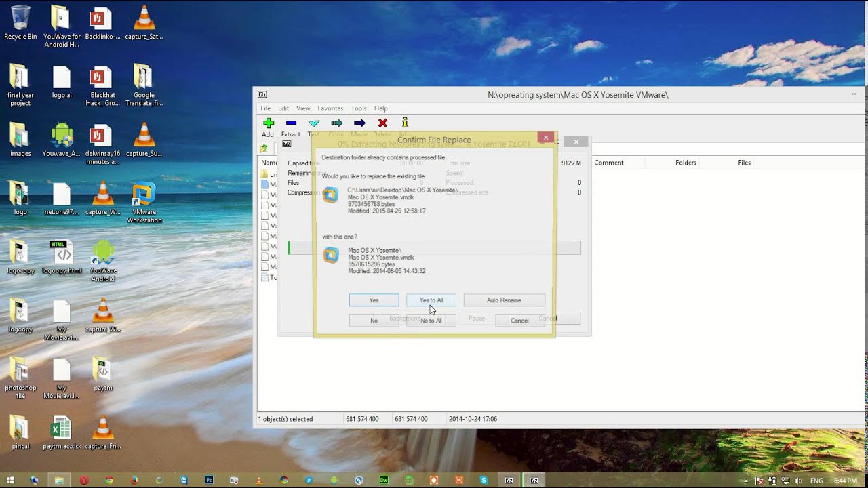Click the extraction progress bar
The height and width of the screenshot is (488, 868).
pos(434,247)
